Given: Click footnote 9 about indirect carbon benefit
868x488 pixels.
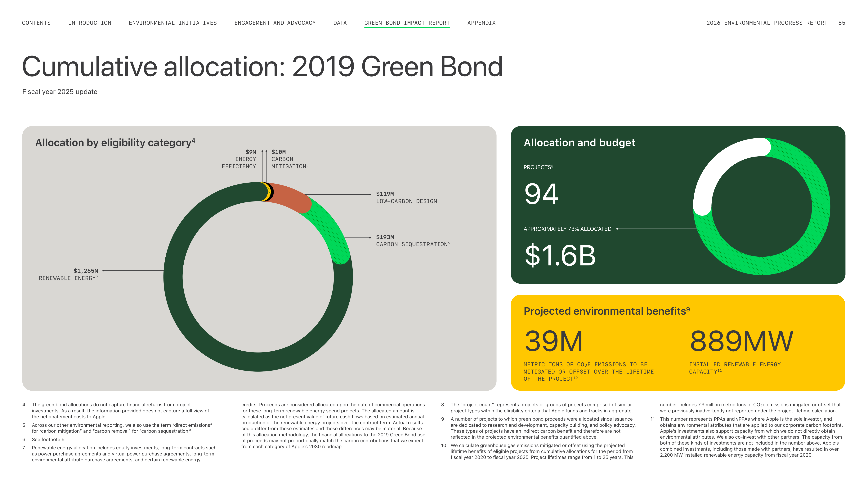Looking at the screenshot, I should [539, 428].
